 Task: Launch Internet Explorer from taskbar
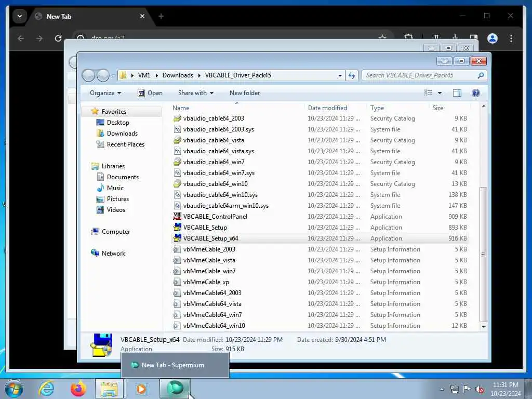click(x=46, y=389)
